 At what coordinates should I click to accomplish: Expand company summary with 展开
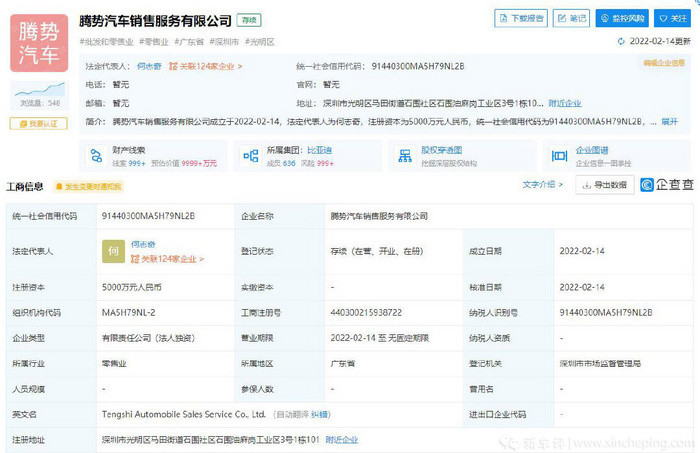669,121
